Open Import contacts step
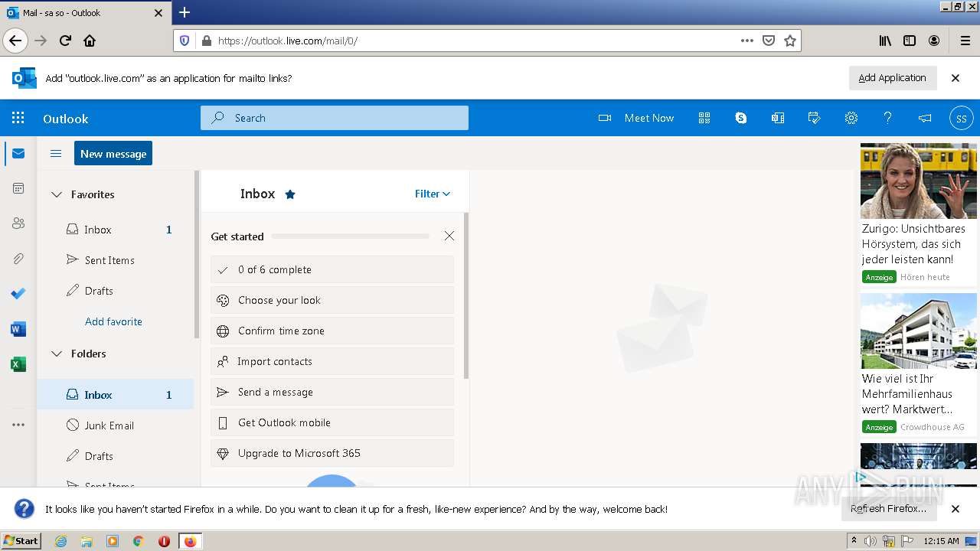The image size is (980, 551). [x=332, y=361]
